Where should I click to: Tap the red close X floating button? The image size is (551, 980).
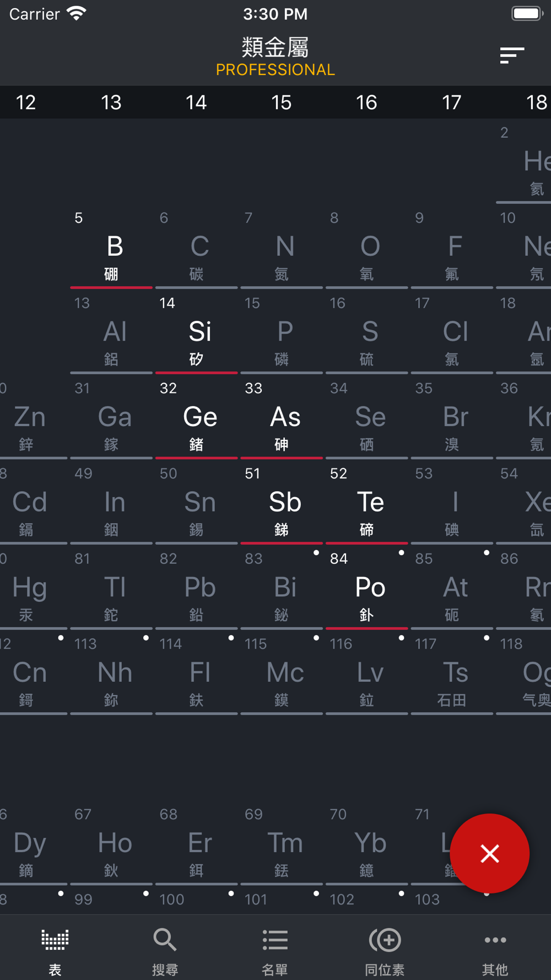click(x=489, y=853)
